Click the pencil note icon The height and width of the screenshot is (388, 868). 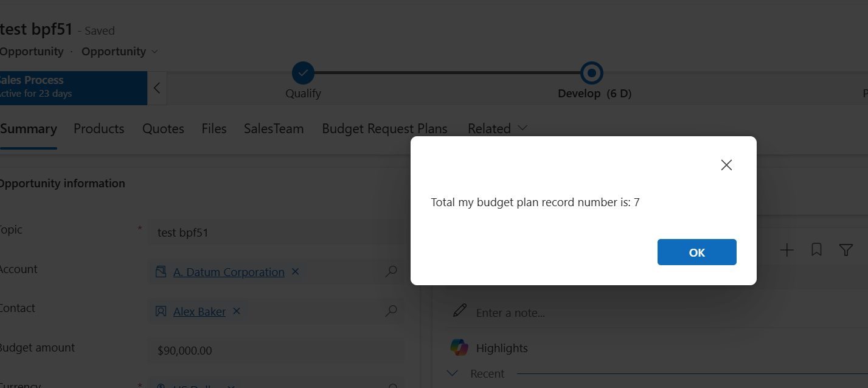point(460,311)
